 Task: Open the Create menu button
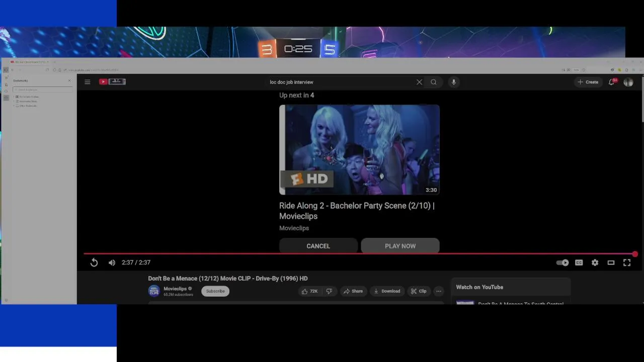[588, 82]
